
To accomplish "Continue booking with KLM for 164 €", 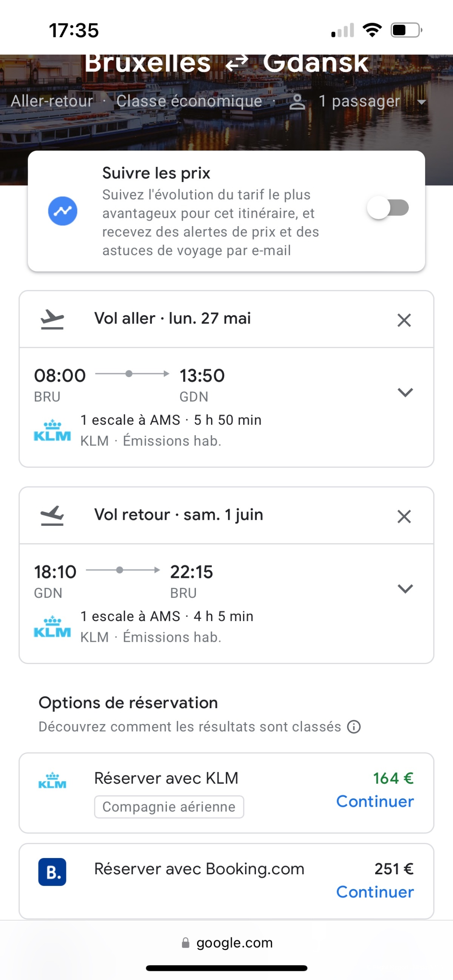I will (x=374, y=801).
